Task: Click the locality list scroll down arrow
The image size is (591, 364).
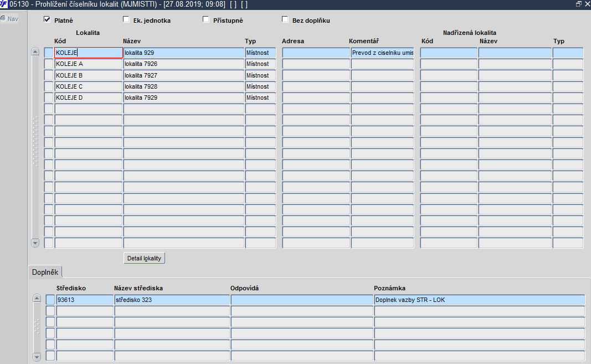Action: 35,243
